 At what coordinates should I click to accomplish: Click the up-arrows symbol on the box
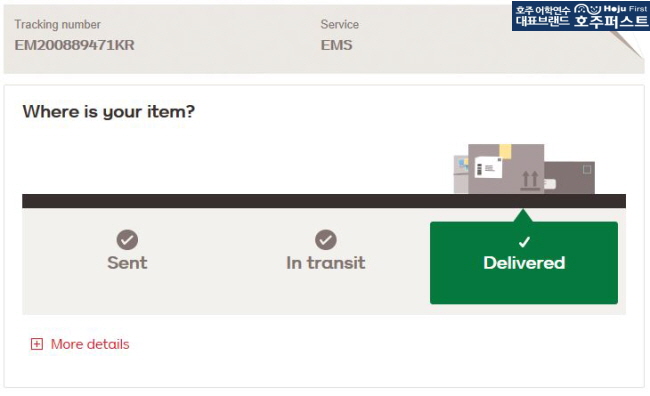(530, 181)
